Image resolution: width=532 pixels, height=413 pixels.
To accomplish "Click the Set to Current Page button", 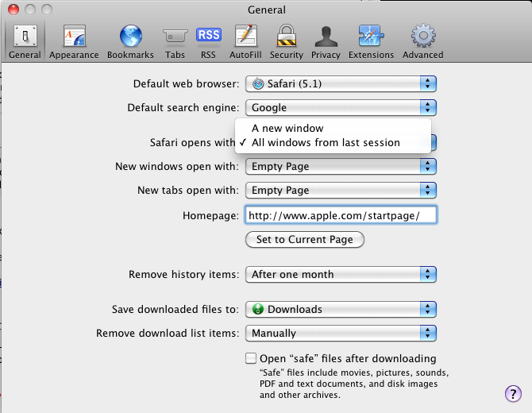I will [x=305, y=240].
